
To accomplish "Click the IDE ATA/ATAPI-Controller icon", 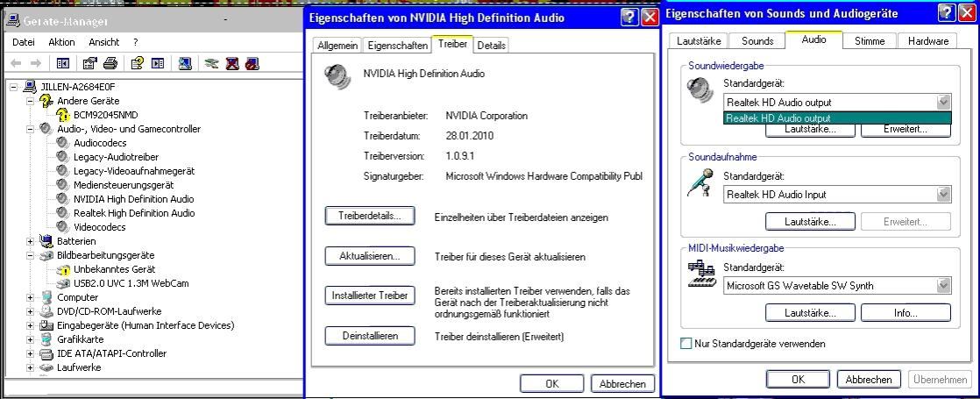I will point(46,353).
